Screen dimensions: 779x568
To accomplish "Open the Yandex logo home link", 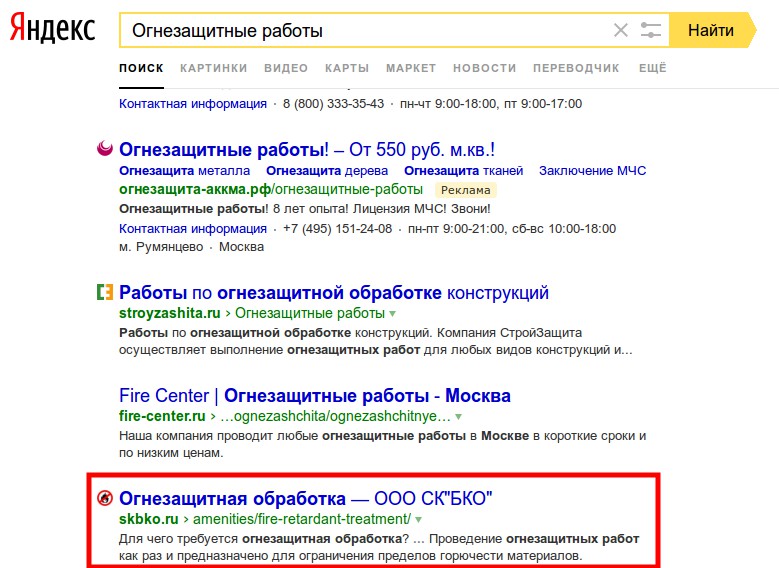I will tap(53, 29).
